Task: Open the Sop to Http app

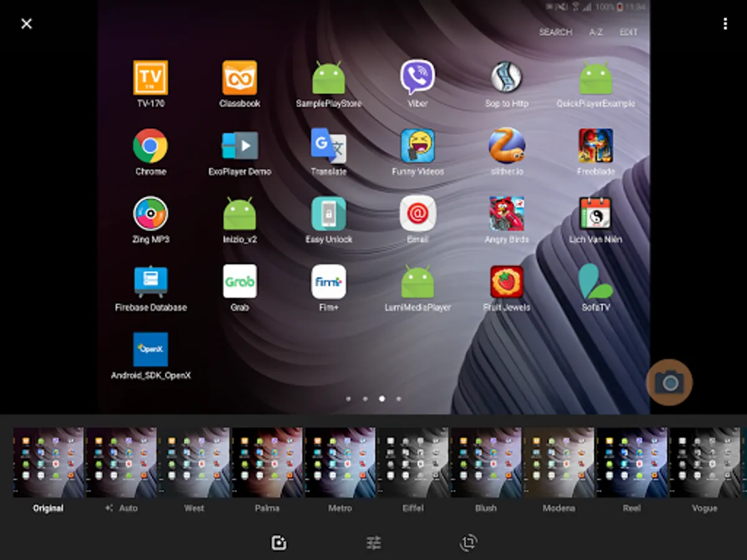Action: tap(506, 78)
